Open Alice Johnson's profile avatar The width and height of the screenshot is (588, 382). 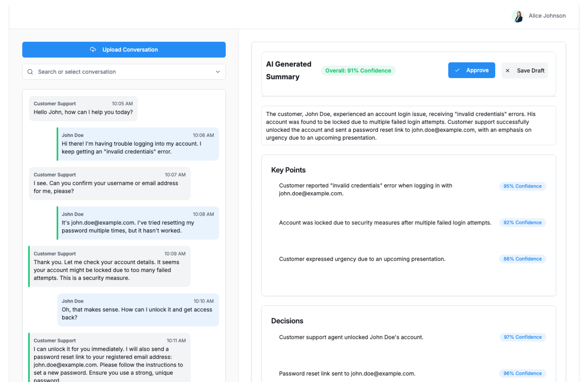(x=518, y=16)
